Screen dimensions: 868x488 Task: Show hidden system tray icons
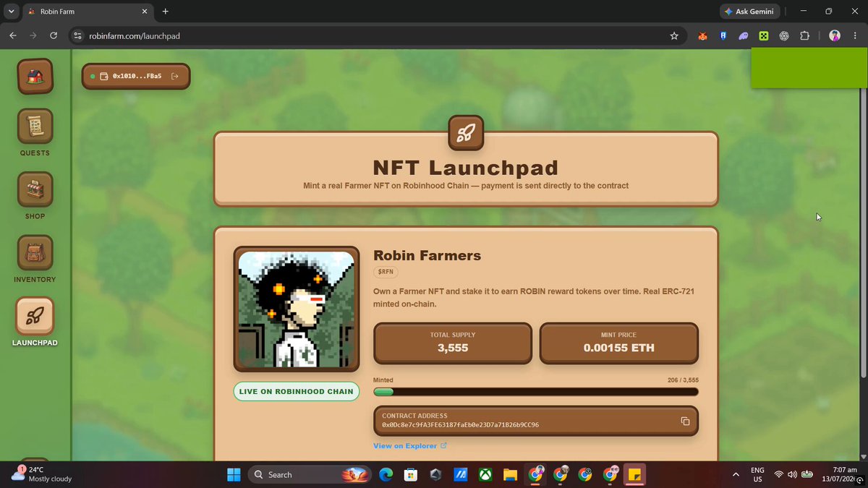pyautogui.click(x=736, y=474)
